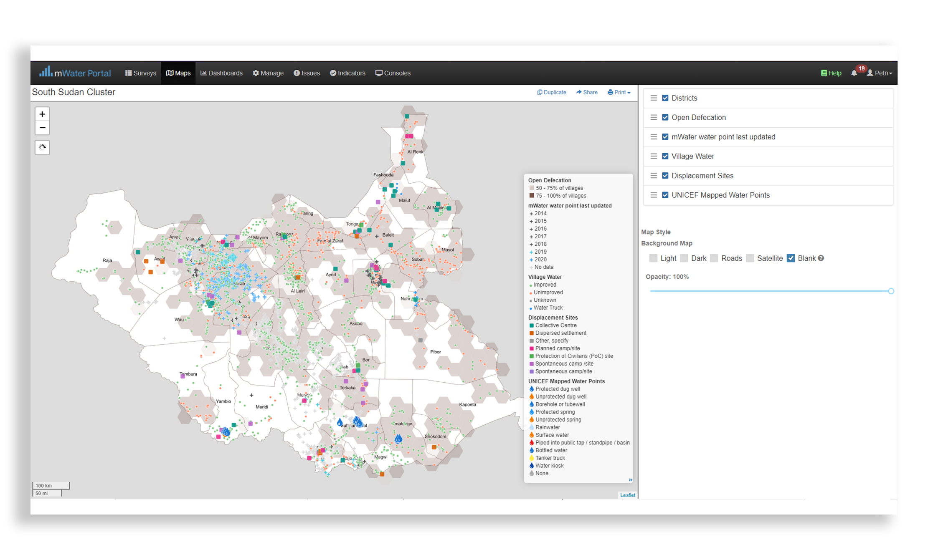Click the Pibor map label
The image size is (928, 560).
pos(435,352)
